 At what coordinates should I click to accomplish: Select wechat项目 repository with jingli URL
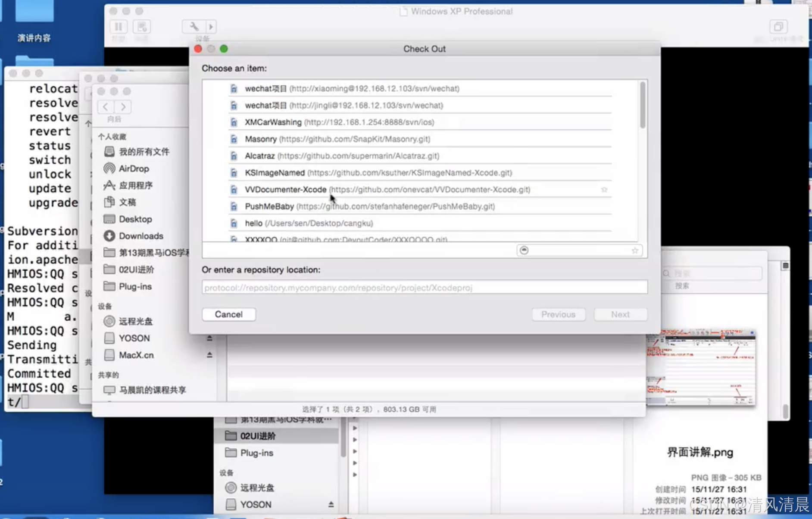[x=420, y=105]
